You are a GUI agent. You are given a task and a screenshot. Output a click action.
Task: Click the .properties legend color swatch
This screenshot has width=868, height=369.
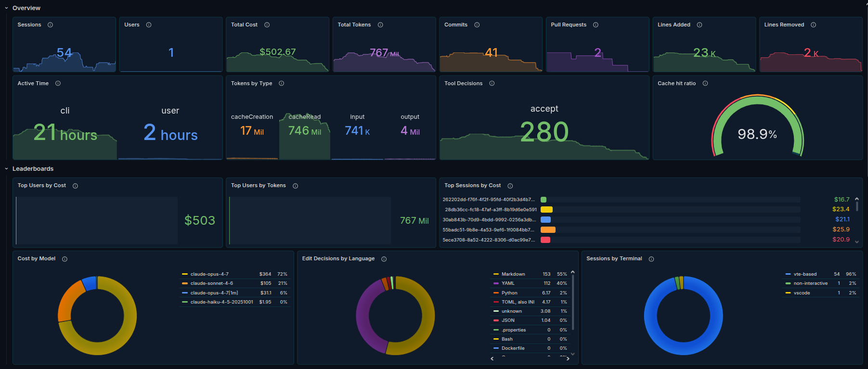click(496, 330)
